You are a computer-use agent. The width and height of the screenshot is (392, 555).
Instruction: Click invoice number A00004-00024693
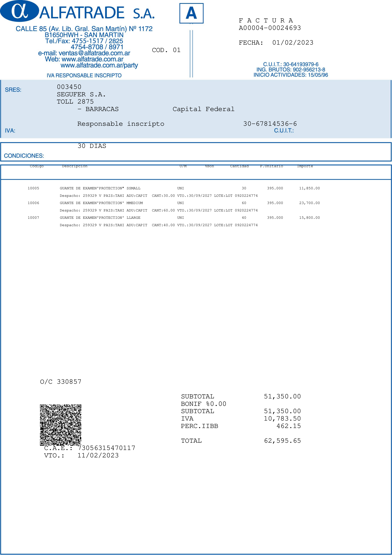click(x=269, y=28)
